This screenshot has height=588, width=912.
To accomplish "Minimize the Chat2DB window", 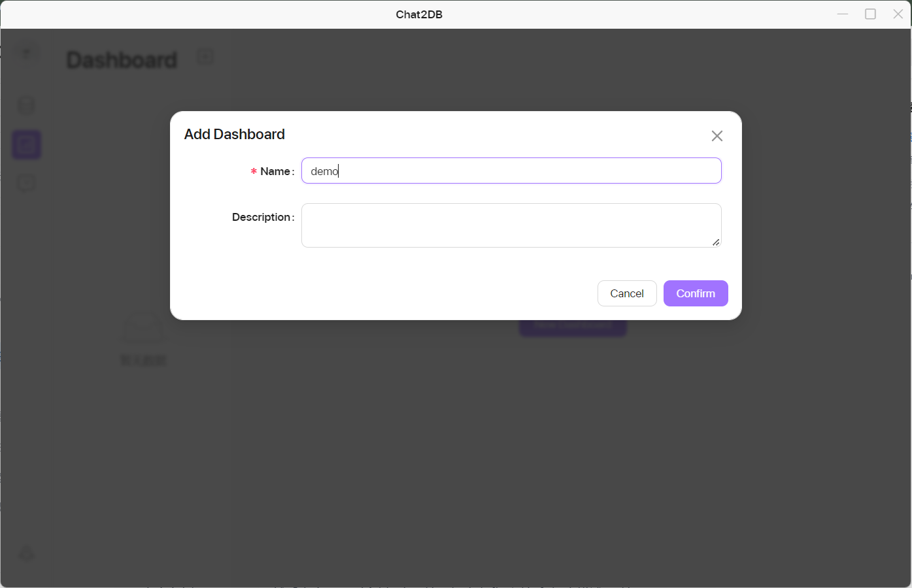I will 843,14.
